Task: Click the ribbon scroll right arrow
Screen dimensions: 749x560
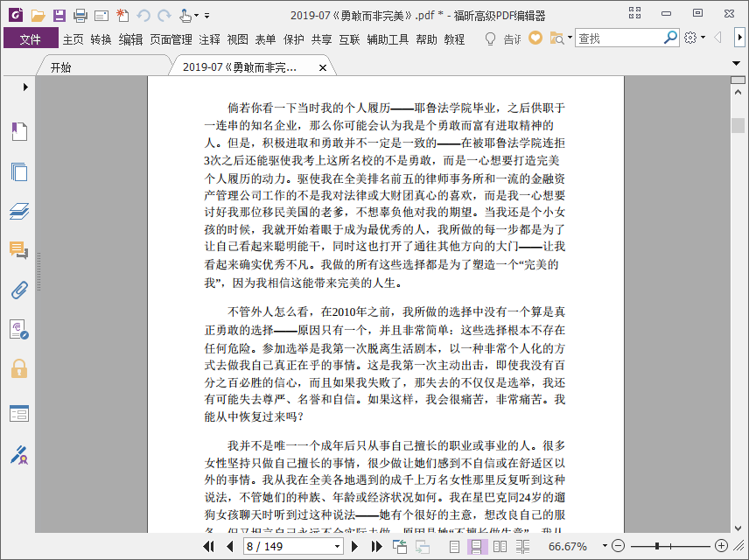Action: click(739, 38)
